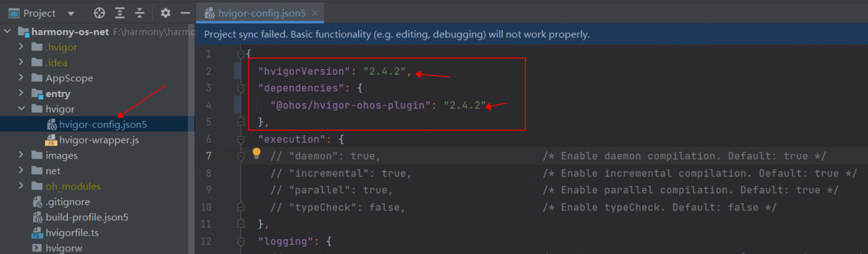Collapse the hvigor folder
This screenshot has height=254, width=868.
tap(21, 109)
